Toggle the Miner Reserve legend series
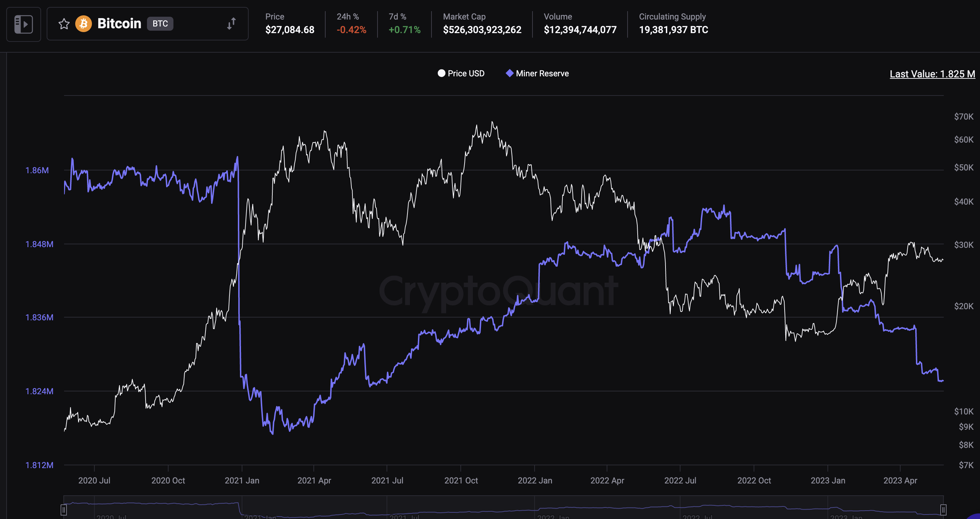Screen dimensions: 980x519 (537, 74)
